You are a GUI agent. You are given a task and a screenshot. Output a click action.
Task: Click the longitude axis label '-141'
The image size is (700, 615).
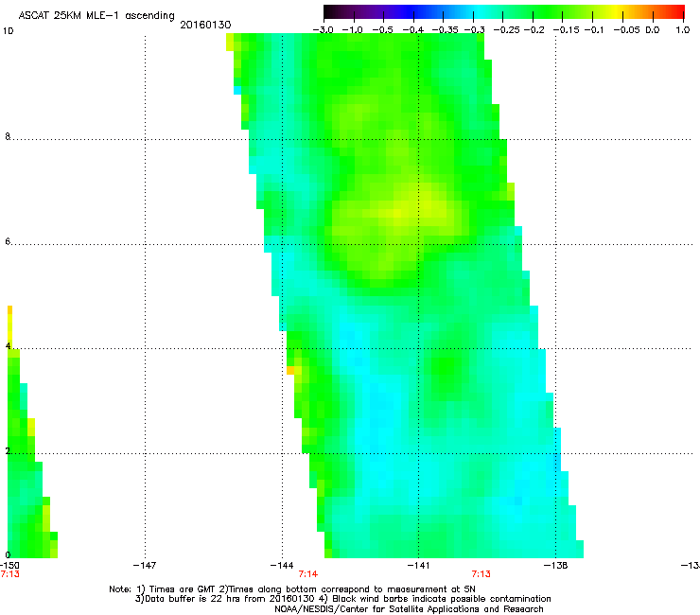[419, 566]
